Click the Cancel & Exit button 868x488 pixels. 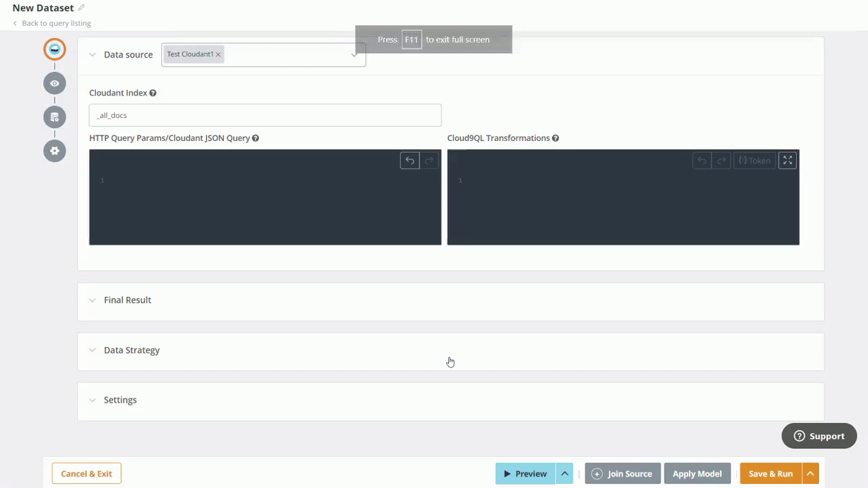(x=86, y=473)
